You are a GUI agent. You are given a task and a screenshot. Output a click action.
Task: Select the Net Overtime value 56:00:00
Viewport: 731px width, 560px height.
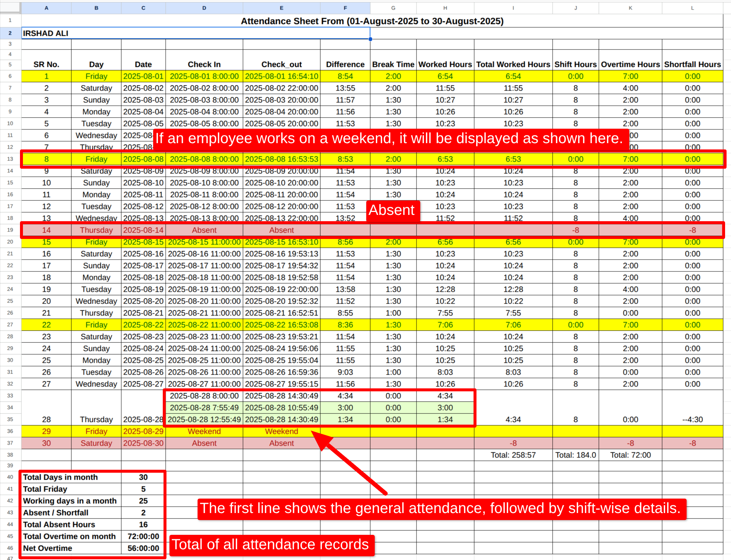click(x=143, y=548)
